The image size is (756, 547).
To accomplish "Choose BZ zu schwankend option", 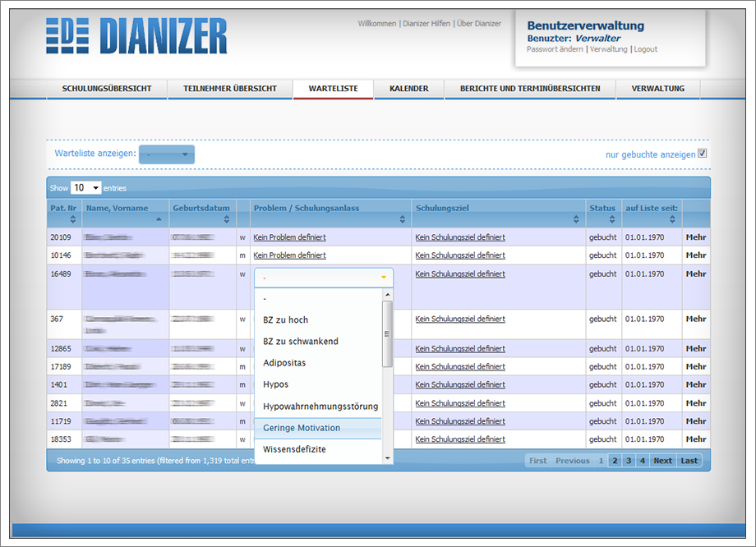I will [x=318, y=341].
